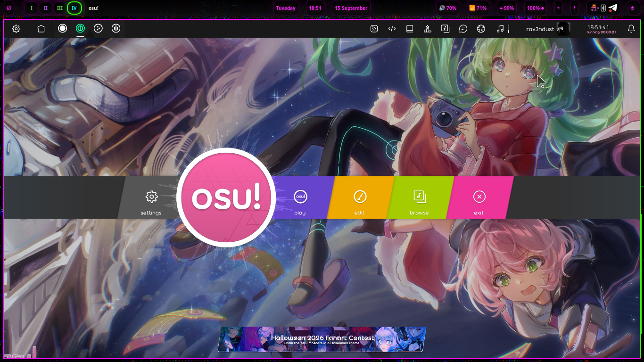Screen dimensions: 644x362
Task: Click the layout symbol left of workspaces
Action: click(9, 8)
